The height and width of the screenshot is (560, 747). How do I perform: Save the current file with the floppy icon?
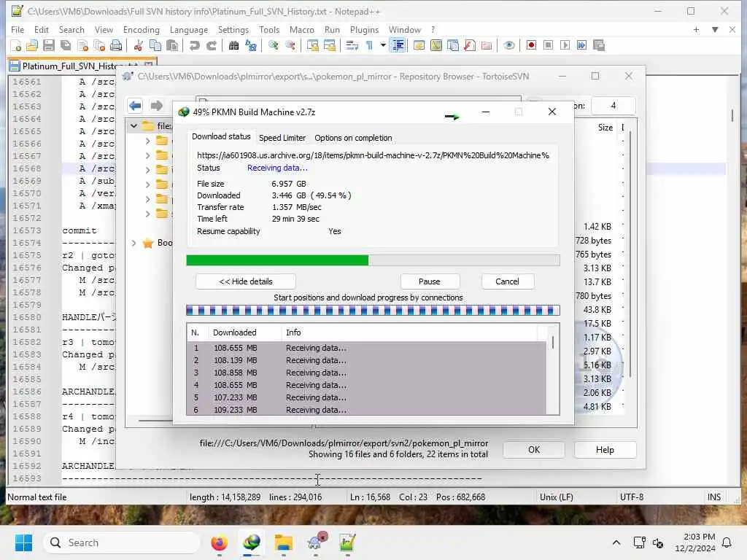click(x=49, y=46)
